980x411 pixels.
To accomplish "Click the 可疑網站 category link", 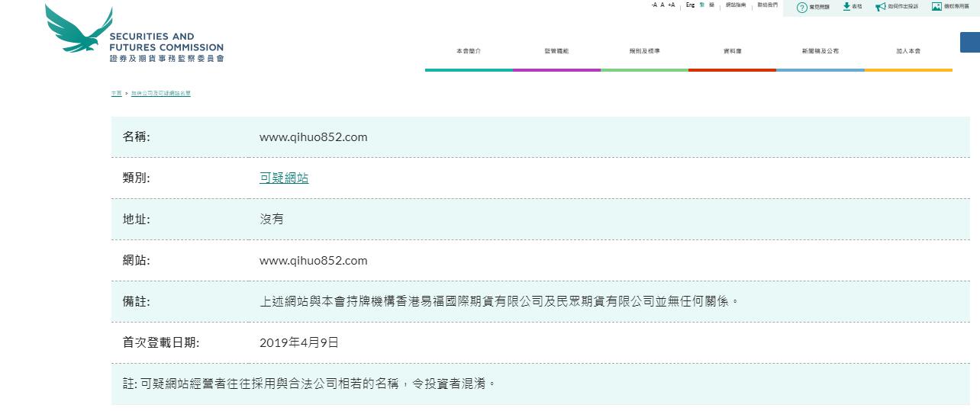I will click(284, 178).
